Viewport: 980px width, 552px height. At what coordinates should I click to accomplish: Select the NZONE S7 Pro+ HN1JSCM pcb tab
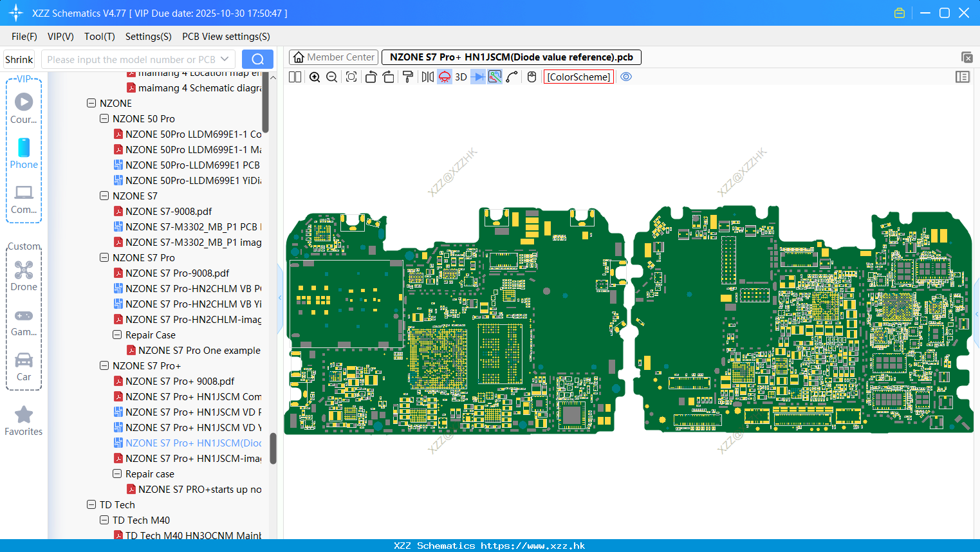[512, 57]
